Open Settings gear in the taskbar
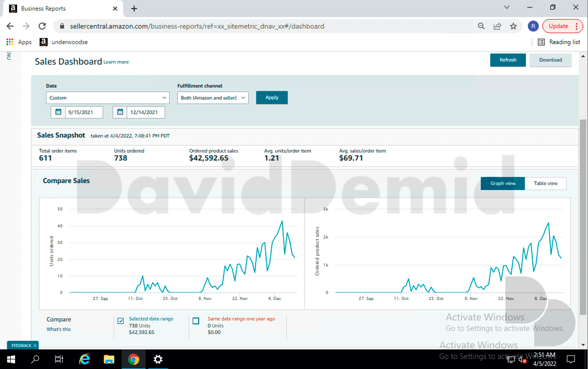 158,359
